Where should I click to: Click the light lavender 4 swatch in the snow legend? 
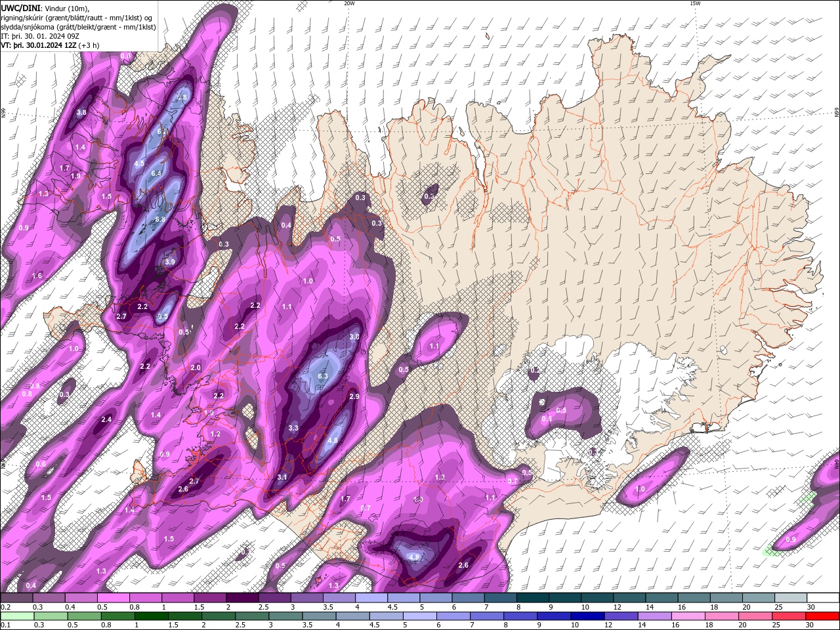click(371, 598)
